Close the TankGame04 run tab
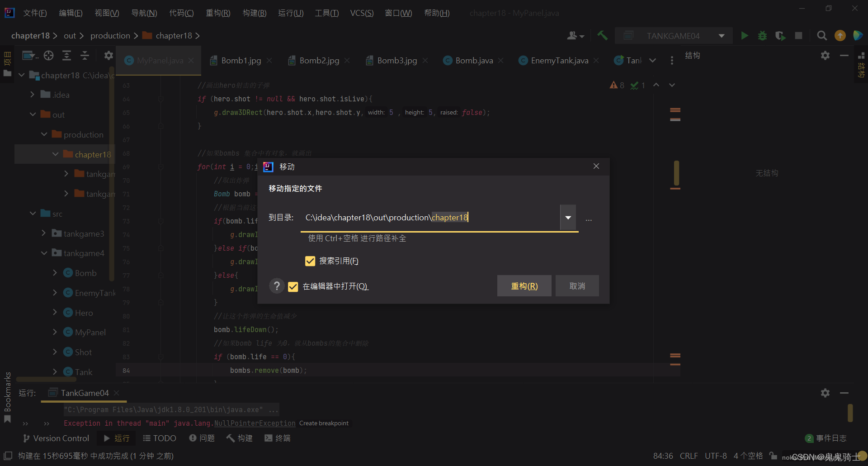Screen dimensions: 868x466 coord(116,393)
